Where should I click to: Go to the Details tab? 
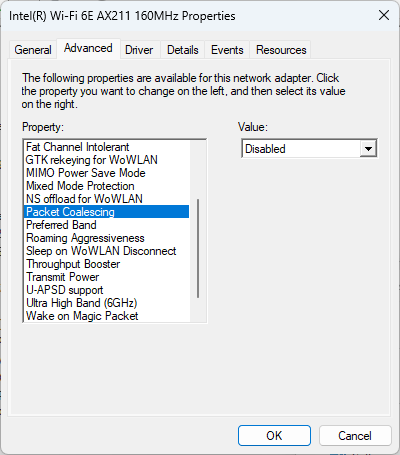(183, 50)
